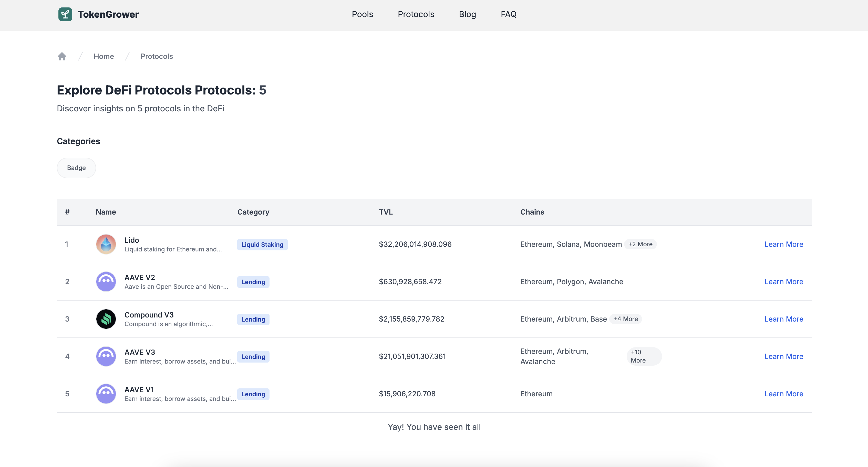Screen dimensions: 868x467
Task: Open the Pools nav item
Action: tap(362, 14)
